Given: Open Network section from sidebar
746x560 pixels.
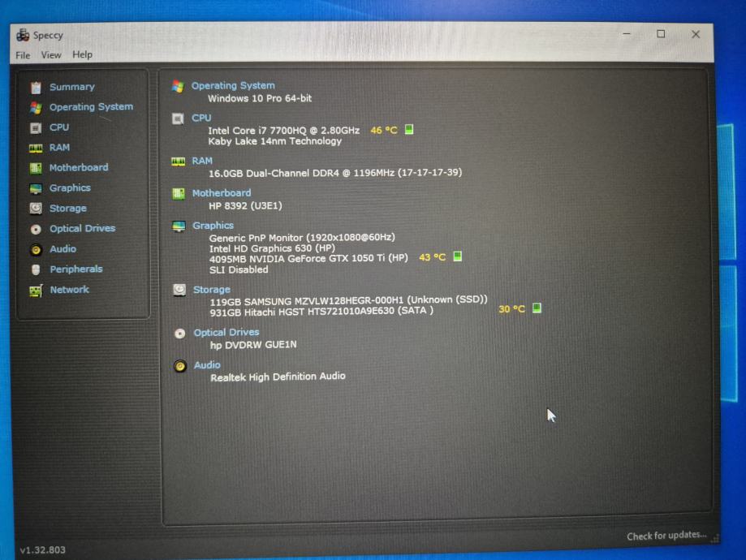Looking at the screenshot, I should pos(70,289).
